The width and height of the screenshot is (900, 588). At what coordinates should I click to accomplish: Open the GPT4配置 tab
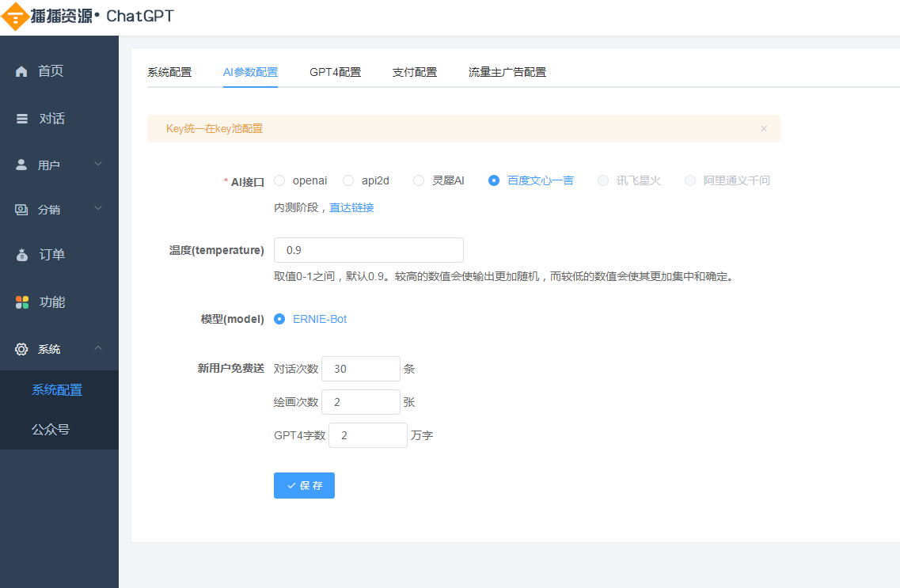[335, 72]
